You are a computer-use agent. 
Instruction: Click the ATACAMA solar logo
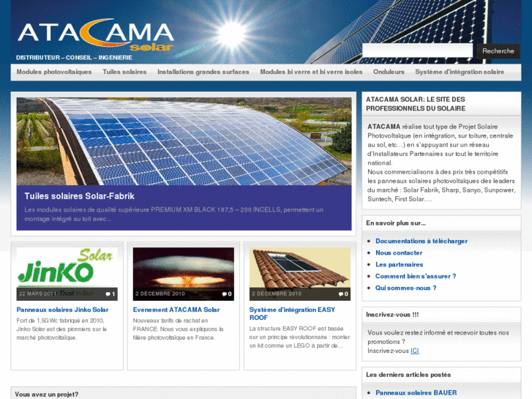pyautogui.click(x=96, y=35)
